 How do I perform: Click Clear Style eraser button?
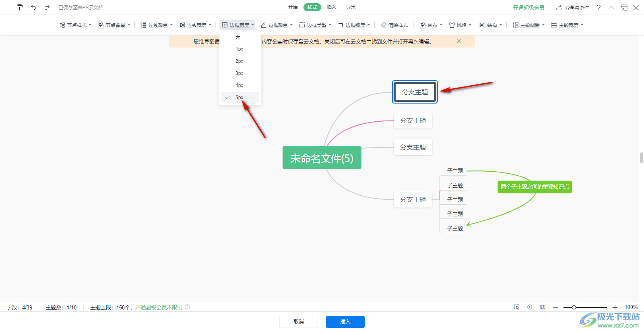coord(394,25)
